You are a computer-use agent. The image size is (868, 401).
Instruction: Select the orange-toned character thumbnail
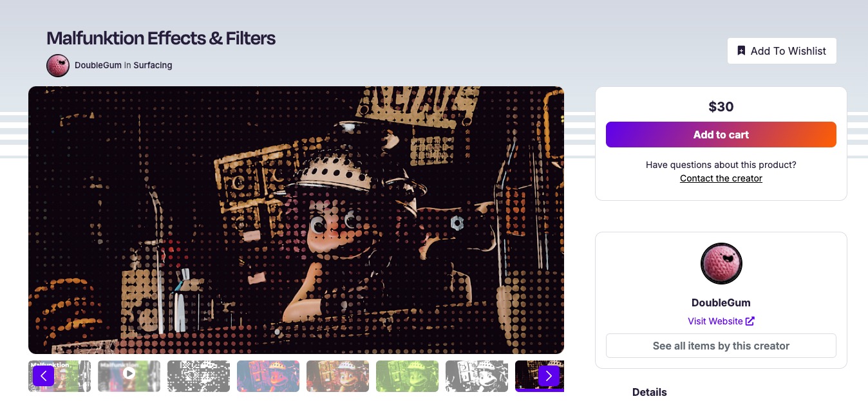337,376
